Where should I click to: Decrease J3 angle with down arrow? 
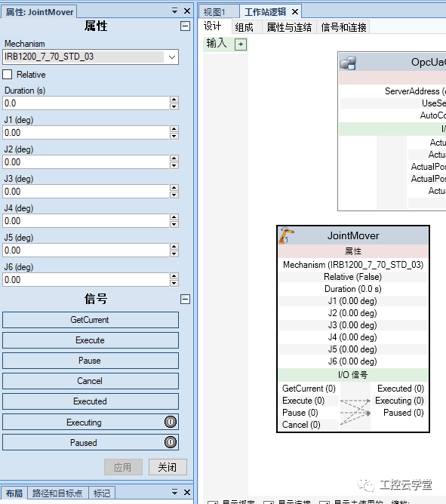[x=174, y=195]
